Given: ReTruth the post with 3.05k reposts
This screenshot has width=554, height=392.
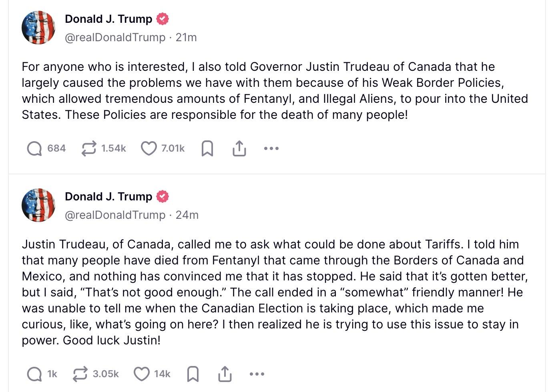Looking at the screenshot, I should [x=80, y=374].
